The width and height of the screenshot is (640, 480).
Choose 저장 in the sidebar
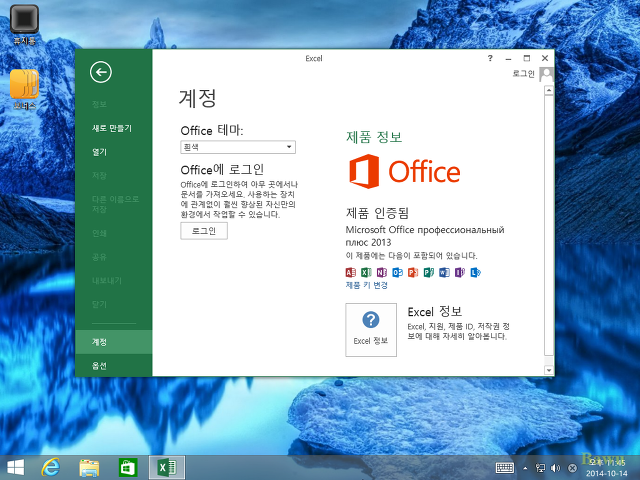[x=99, y=176]
